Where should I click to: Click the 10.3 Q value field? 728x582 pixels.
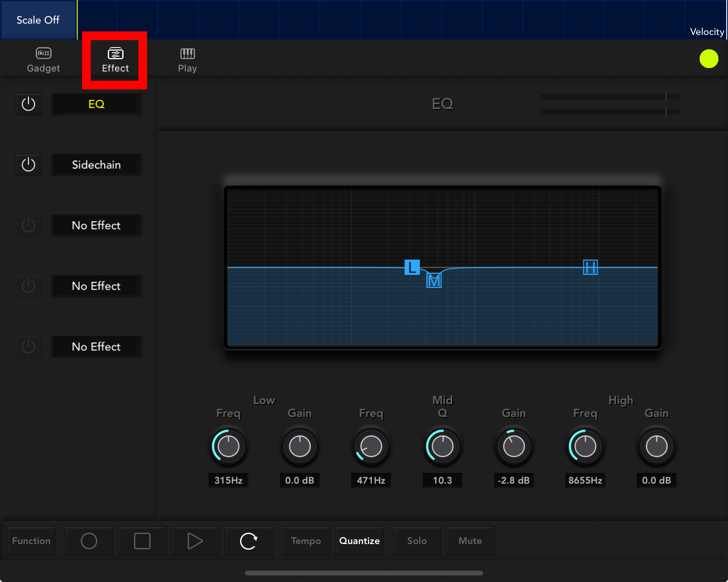point(443,480)
